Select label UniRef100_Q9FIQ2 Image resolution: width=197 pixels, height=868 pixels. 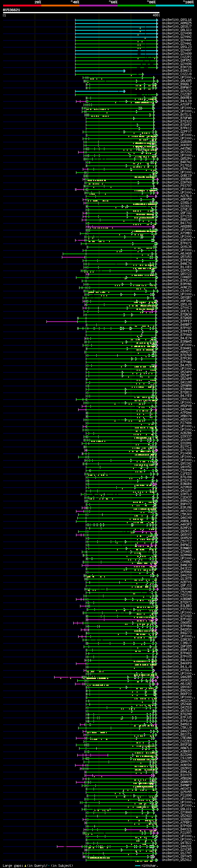(x=176, y=213)
